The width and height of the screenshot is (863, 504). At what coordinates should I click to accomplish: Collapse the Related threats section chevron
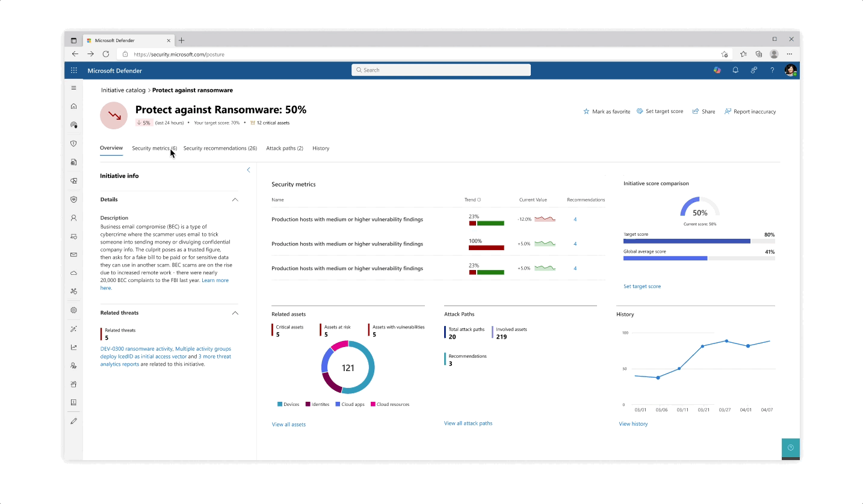coord(235,313)
